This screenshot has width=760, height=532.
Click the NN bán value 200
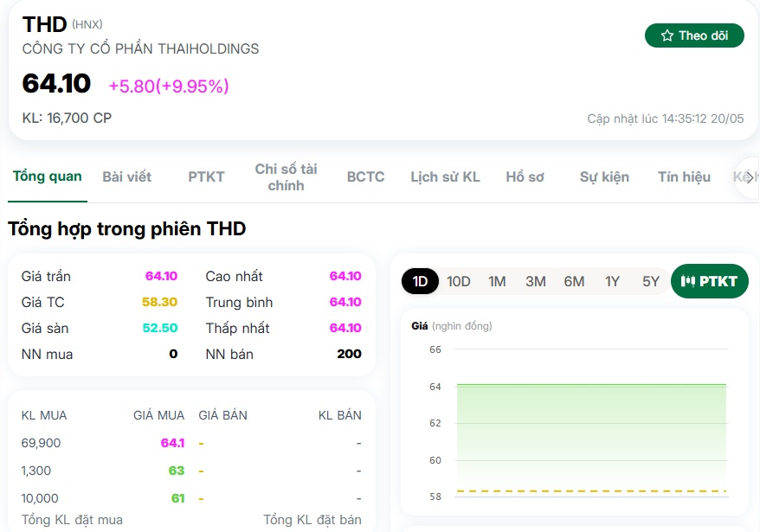[x=349, y=354]
